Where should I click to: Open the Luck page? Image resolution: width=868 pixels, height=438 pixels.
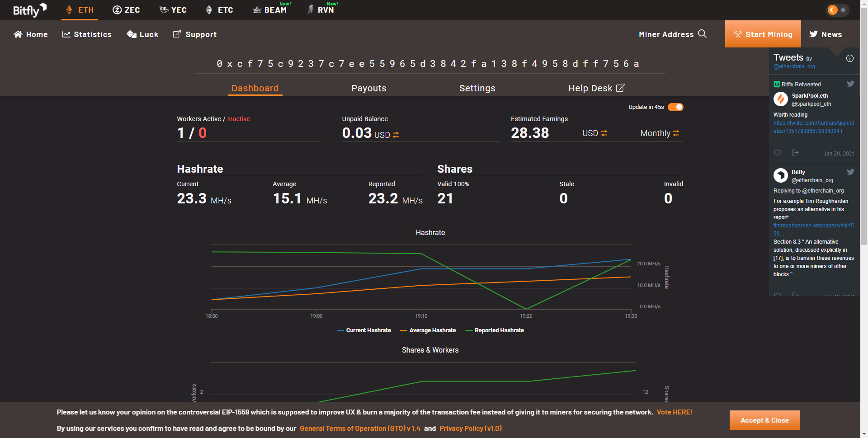point(142,34)
